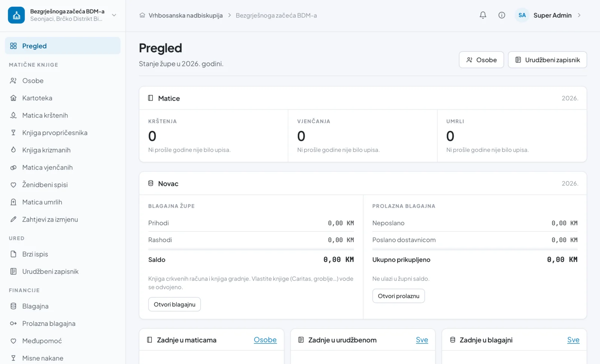600x364 pixels.
Task: Select Pregled in the sidebar
Action: click(63, 46)
